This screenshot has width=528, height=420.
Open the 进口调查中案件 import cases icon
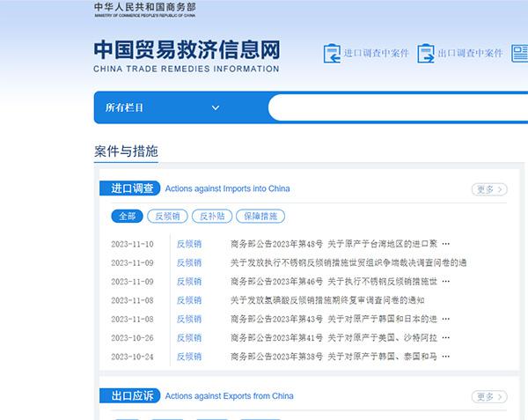(332, 53)
